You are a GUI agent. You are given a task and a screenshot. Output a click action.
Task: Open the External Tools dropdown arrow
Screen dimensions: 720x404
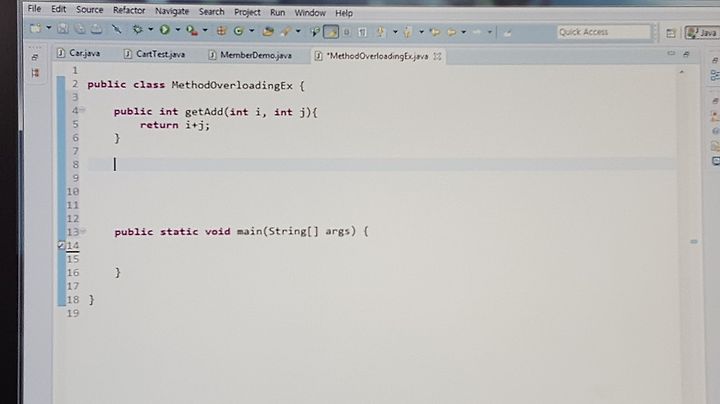tap(205, 30)
